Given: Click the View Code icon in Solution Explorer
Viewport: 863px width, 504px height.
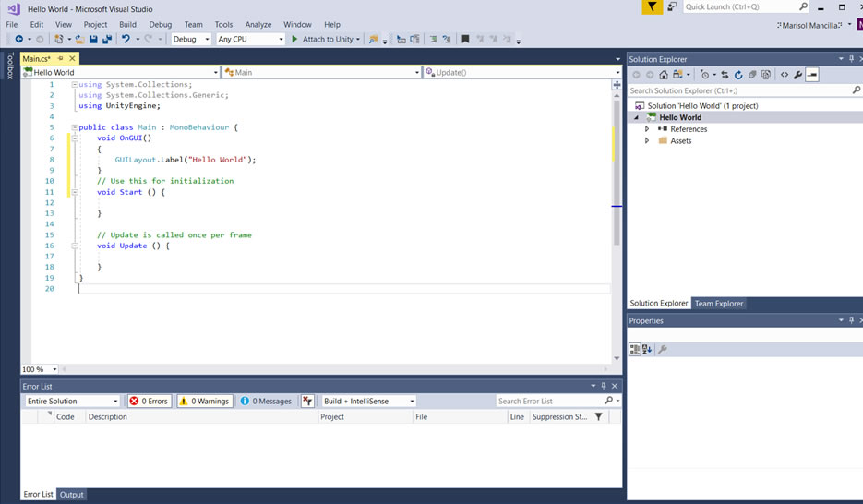Looking at the screenshot, I should (x=785, y=75).
